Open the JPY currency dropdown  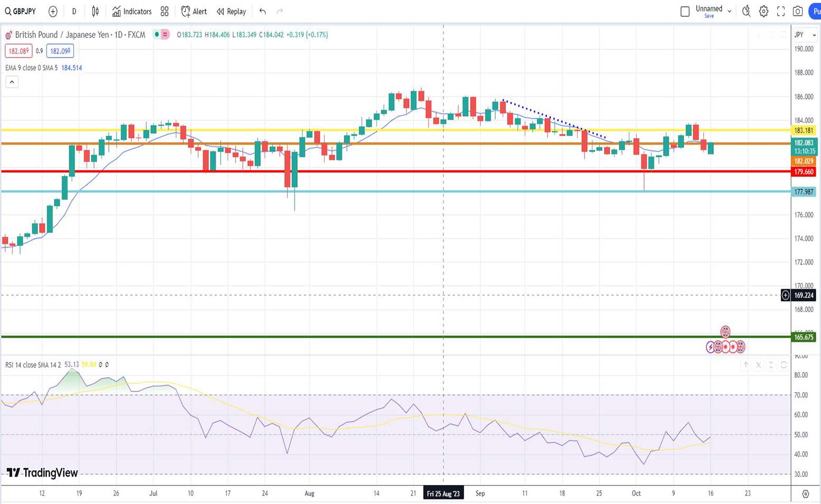coord(805,35)
